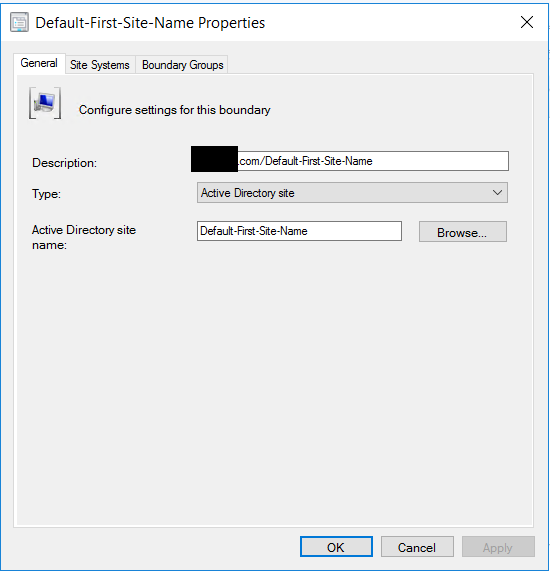Open the Site Systems tab
Screen dimensions: 550x573
point(100,65)
